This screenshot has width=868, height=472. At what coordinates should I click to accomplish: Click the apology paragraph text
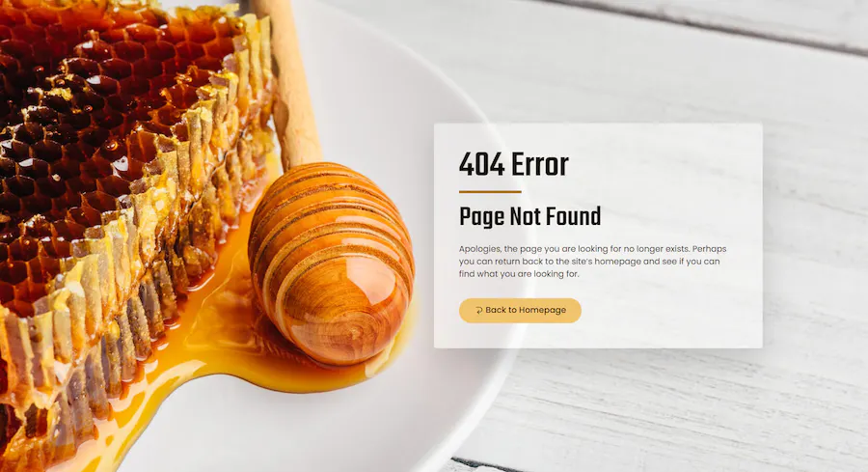592,261
